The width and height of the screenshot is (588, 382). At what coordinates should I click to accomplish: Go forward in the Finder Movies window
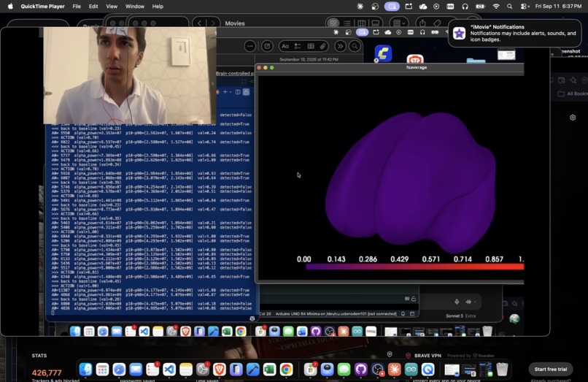(213, 23)
